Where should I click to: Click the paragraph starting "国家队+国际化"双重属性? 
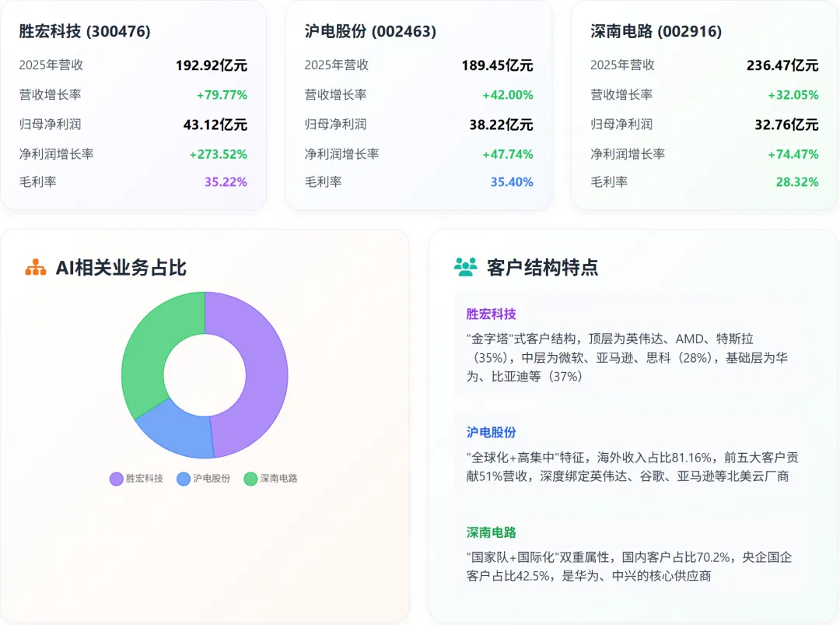(x=629, y=567)
